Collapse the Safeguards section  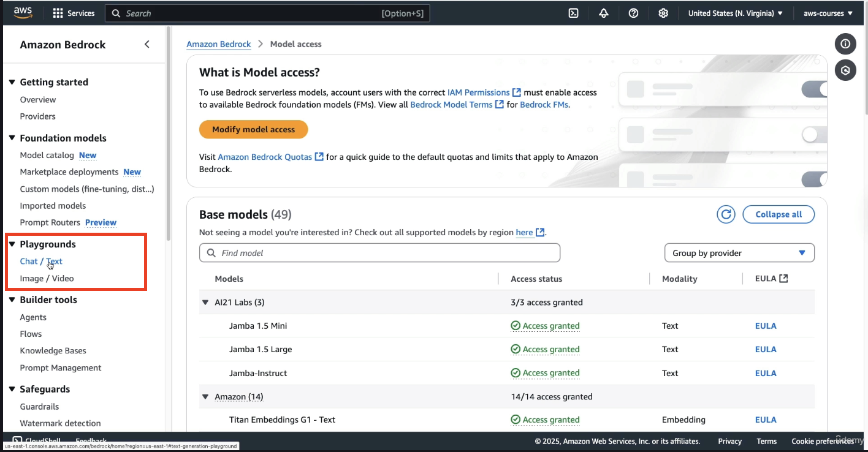click(x=12, y=389)
